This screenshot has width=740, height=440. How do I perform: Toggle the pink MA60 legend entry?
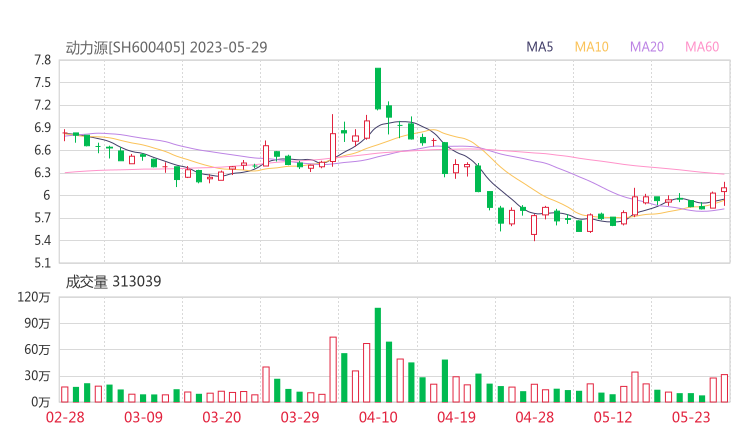pyautogui.click(x=701, y=47)
